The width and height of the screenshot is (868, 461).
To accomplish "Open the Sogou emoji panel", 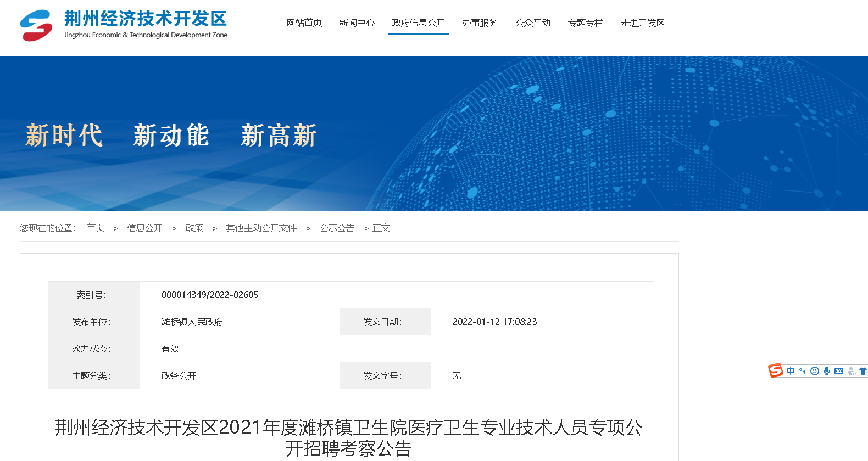I will coord(815,371).
